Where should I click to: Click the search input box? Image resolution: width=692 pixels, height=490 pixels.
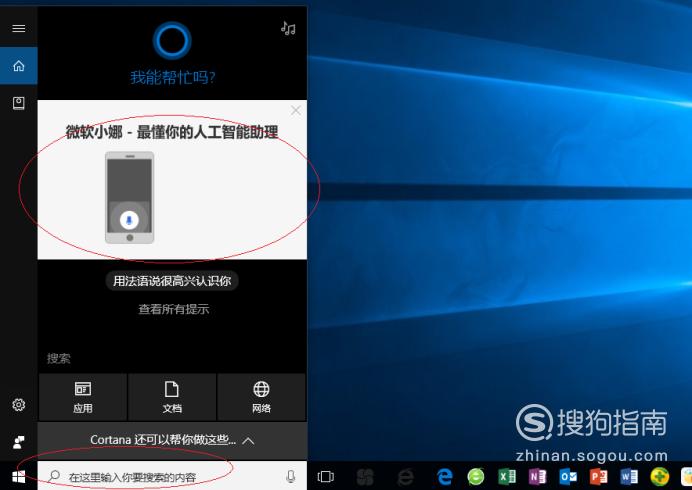tap(172, 476)
